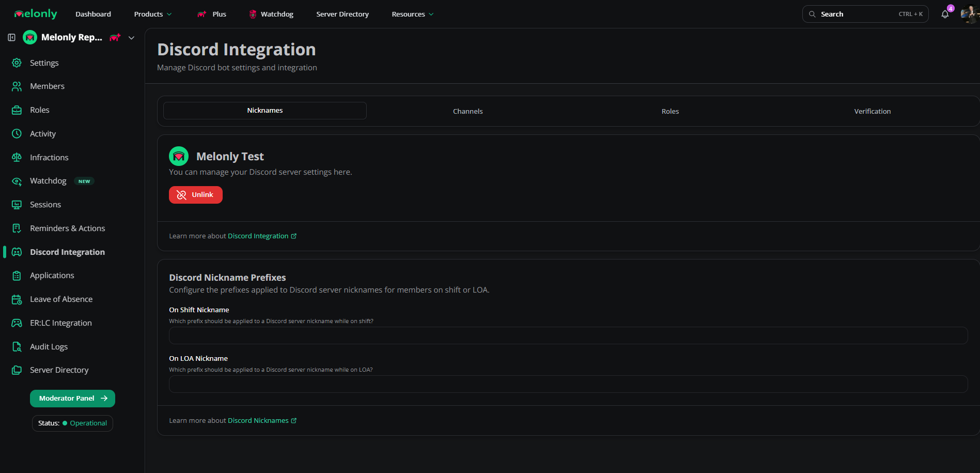Click the Applications clipboard icon
The width and height of the screenshot is (980, 473).
click(x=17, y=276)
